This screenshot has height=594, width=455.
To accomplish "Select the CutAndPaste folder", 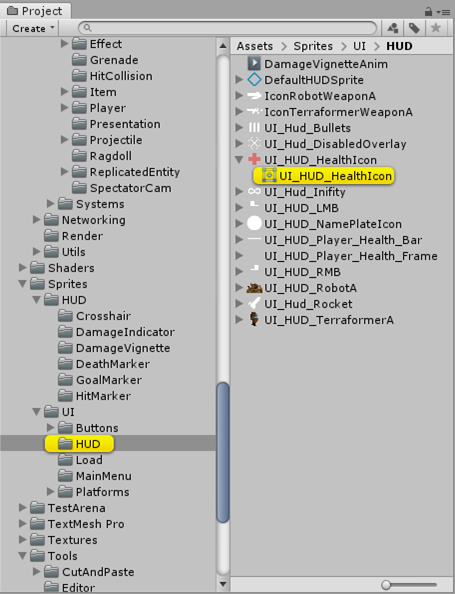I will click(89, 572).
